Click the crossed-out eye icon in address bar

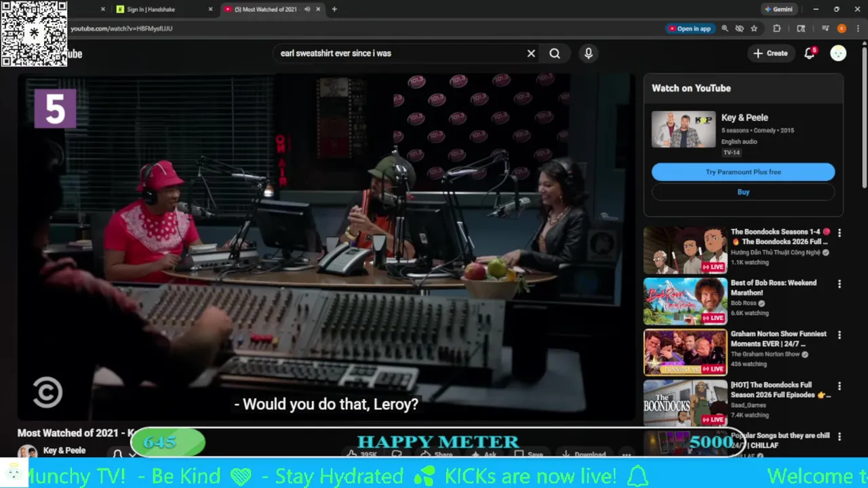[739, 28]
